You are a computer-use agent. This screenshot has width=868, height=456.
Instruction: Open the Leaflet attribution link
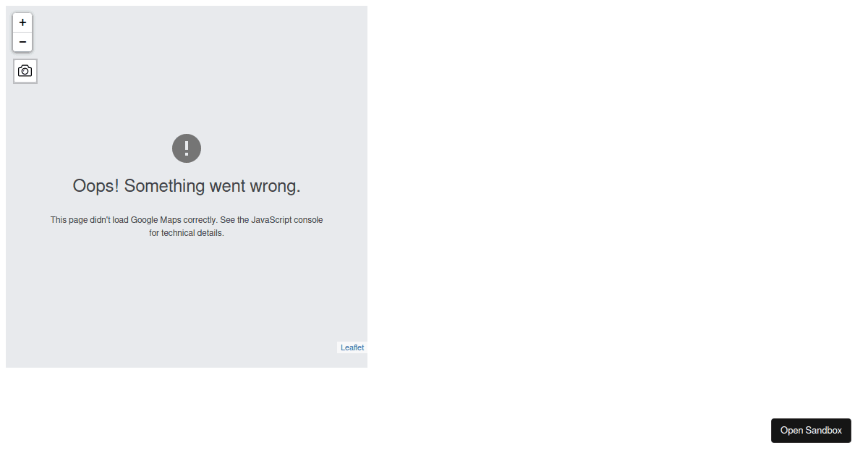tap(352, 347)
